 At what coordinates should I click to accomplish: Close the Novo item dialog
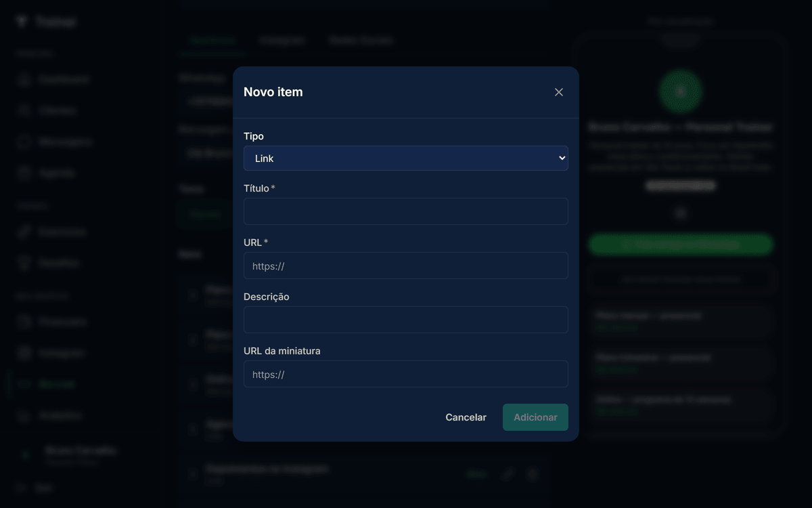click(x=559, y=92)
